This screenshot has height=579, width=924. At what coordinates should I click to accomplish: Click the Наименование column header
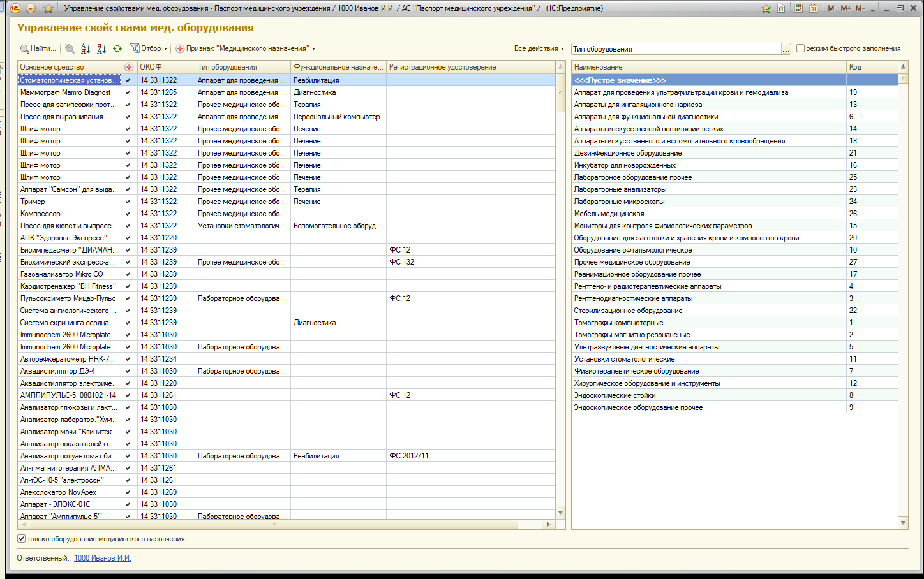click(x=708, y=67)
